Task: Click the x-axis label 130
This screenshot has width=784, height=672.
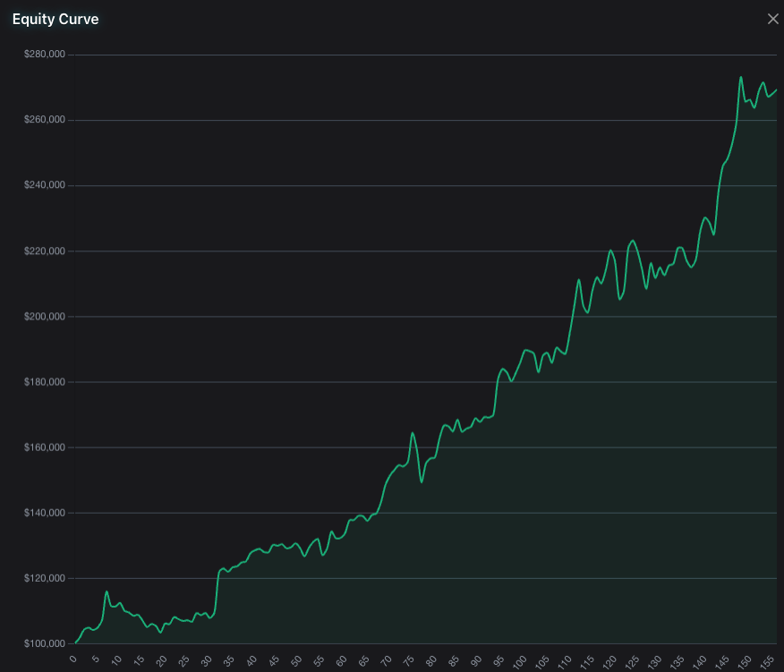Action: click(654, 661)
